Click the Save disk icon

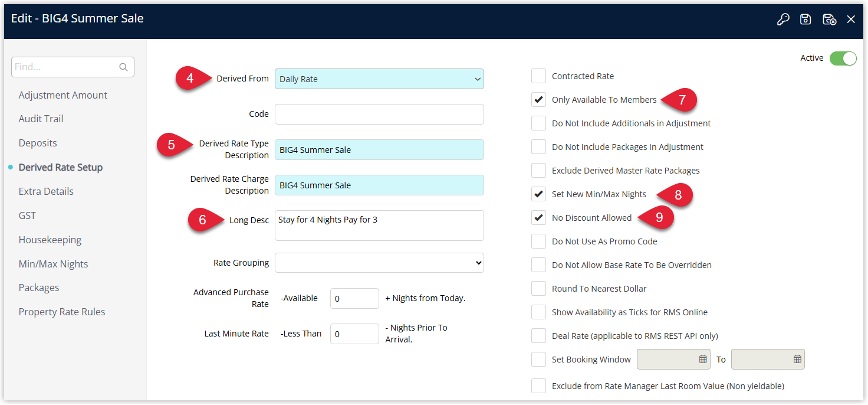(805, 19)
